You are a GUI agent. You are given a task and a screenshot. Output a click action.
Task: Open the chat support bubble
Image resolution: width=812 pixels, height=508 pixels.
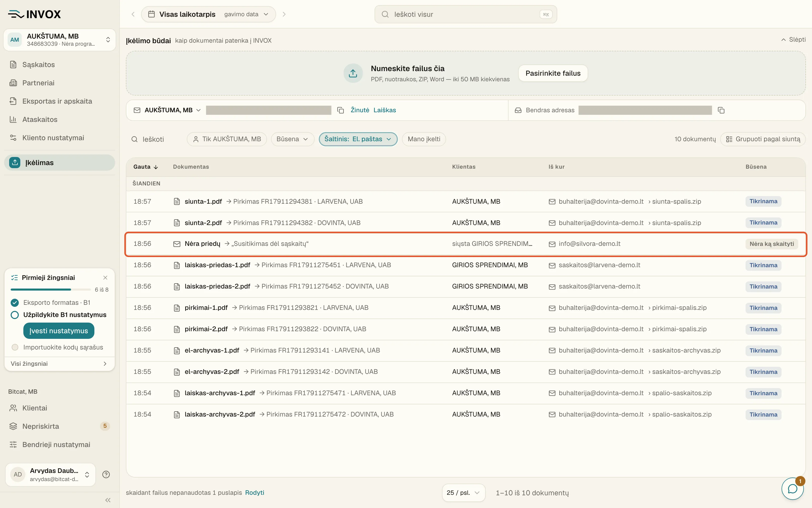[792, 488]
